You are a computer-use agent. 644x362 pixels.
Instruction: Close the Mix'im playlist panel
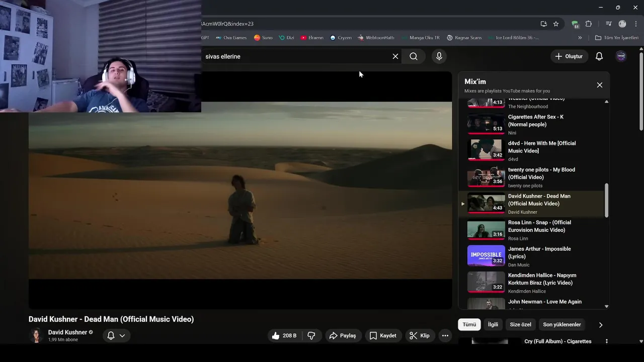click(x=600, y=85)
